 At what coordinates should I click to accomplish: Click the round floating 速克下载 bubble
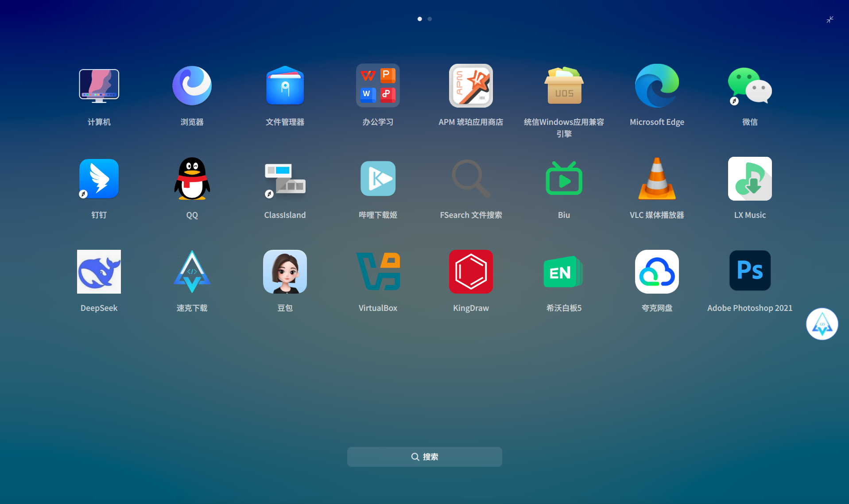pyautogui.click(x=822, y=324)
